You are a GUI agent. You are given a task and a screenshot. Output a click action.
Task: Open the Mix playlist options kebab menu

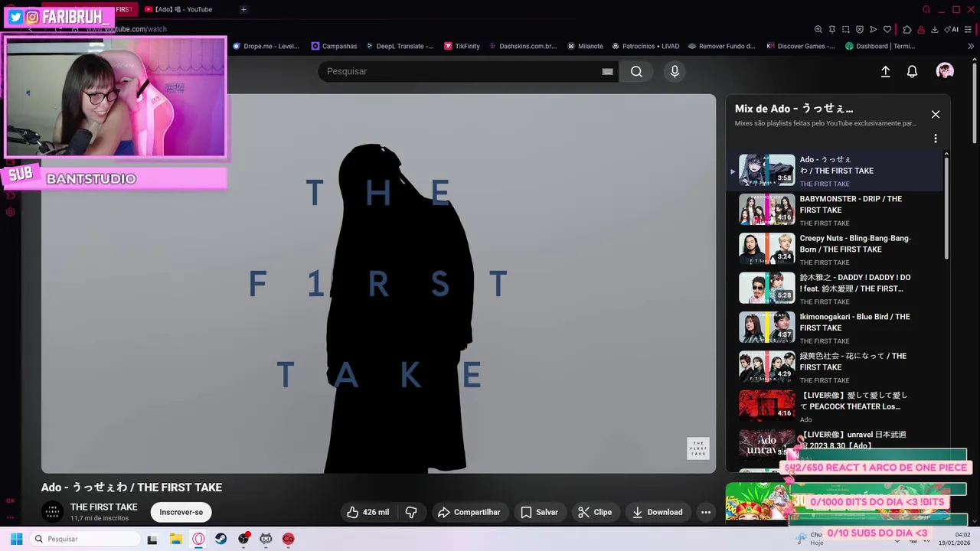(935, 139)
